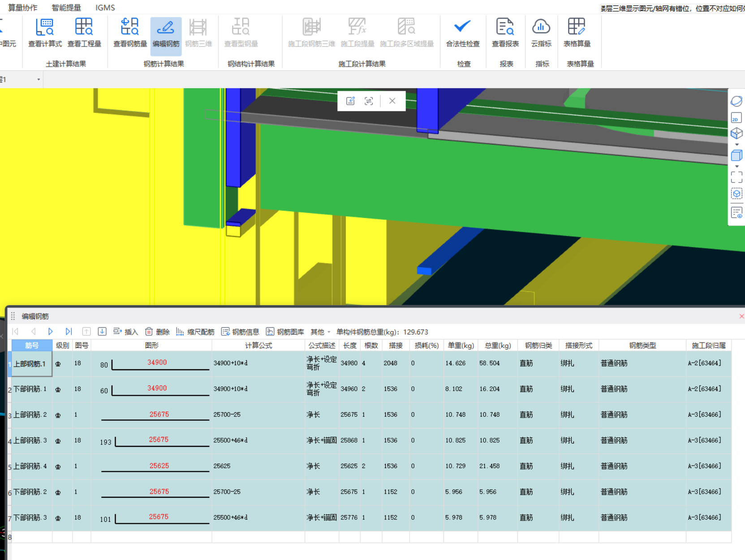The image size is (745, 560).
Task: Click total weight cell 58.504
Action: (x=498, y=363)
